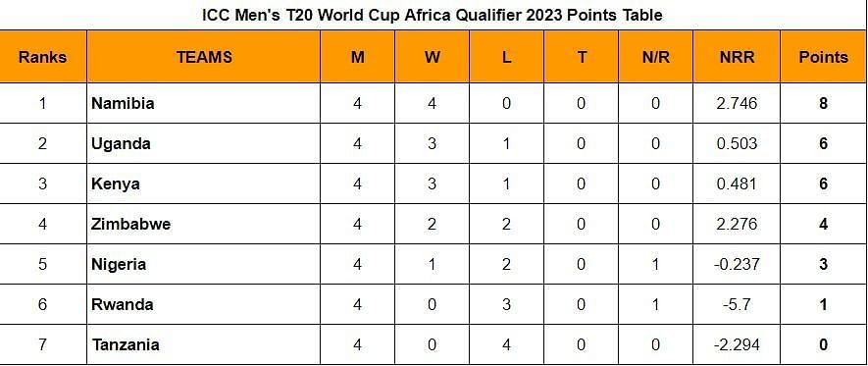Select Nigeria's 3 points cell

tap(824, 264)
